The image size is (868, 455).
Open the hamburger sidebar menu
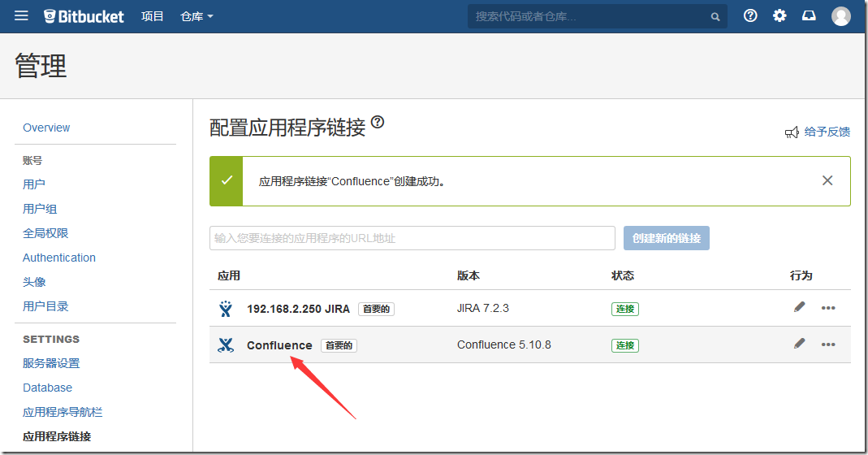(21, 16)
